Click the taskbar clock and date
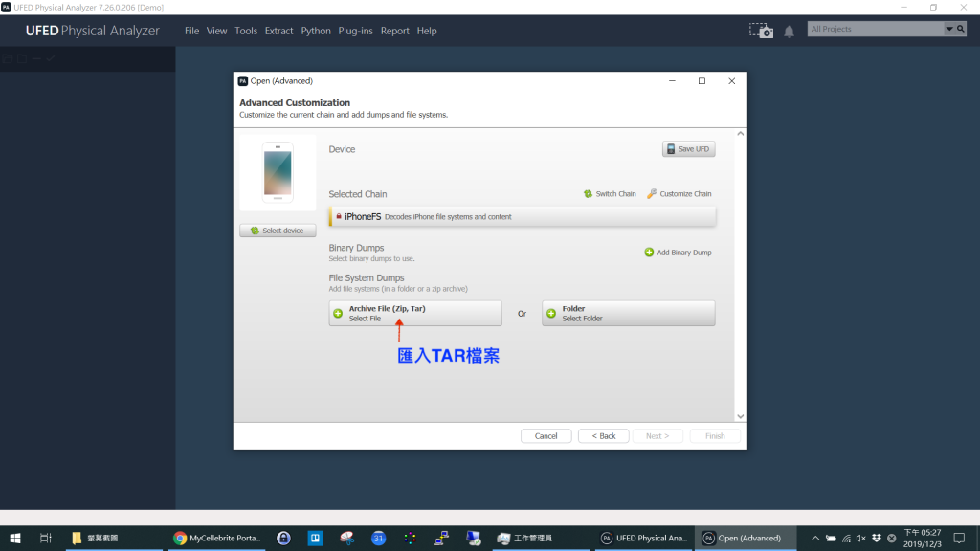Screen dimensions: 980x551 tap(923, 538)
